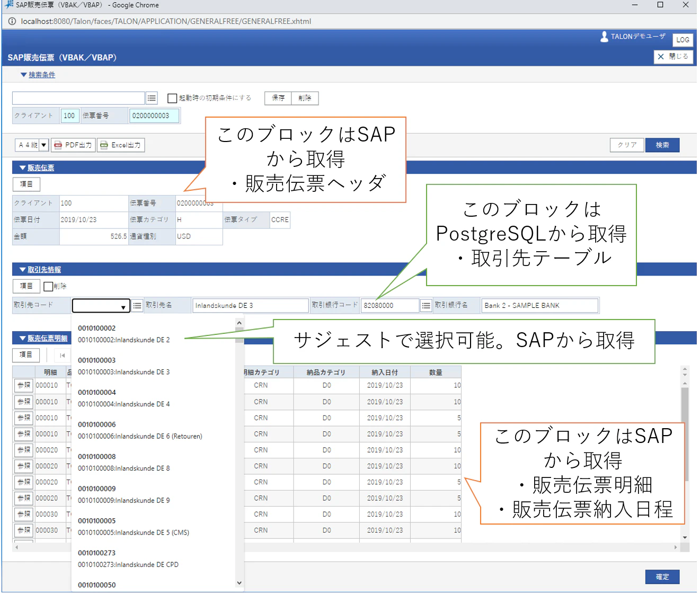Collapse the 検索条件 section

pyautogui.click(x=38, y=75)
